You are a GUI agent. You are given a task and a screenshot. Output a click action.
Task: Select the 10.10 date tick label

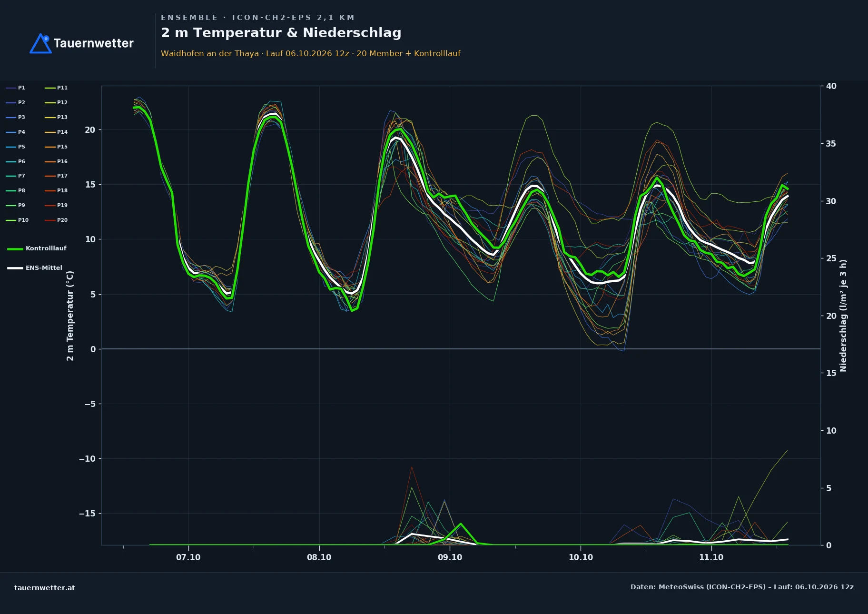click(x=581, y=557)
